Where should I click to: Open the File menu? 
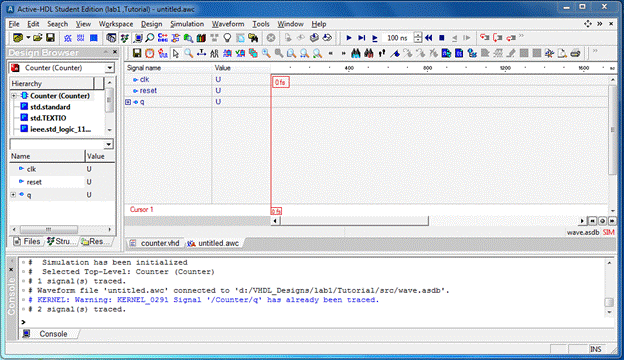(x=14, y=24)
